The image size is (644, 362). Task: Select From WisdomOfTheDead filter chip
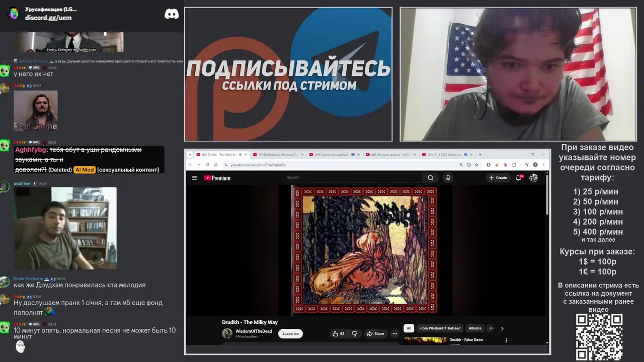pyautogui.click(x=440, y=328)
